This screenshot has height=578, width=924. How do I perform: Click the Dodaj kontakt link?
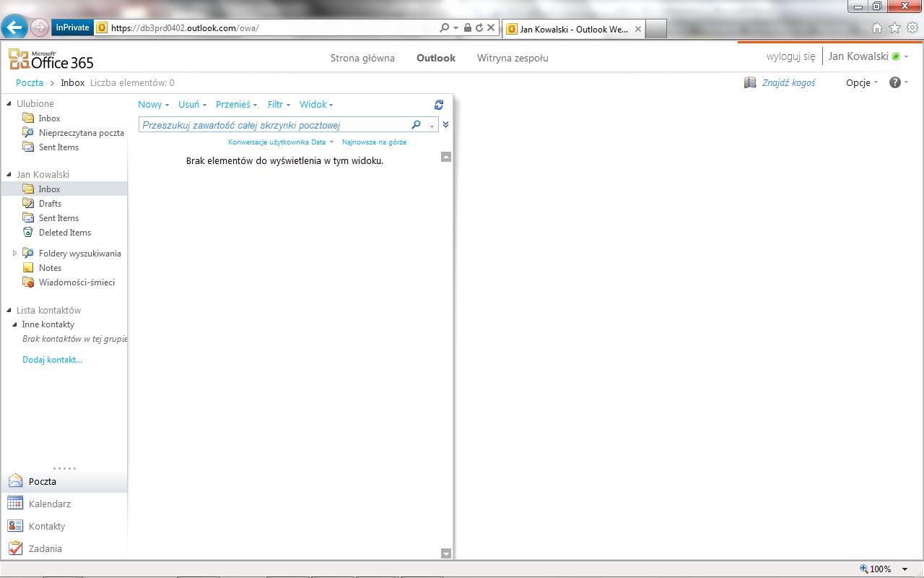point(52,360)
